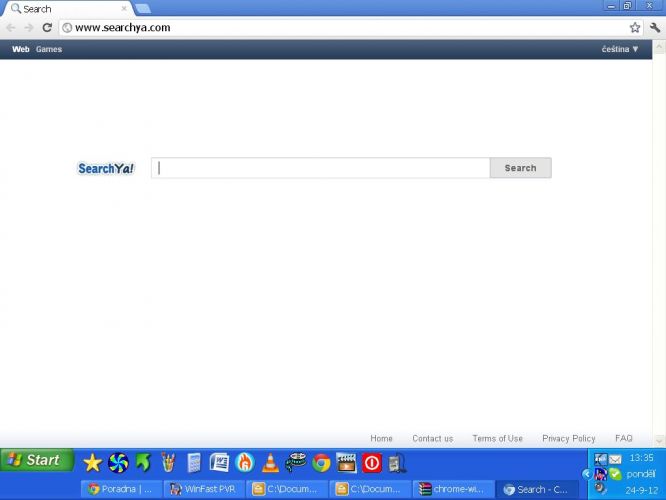
Task: Open Chrome wrench settings menu
Action: 655,28
